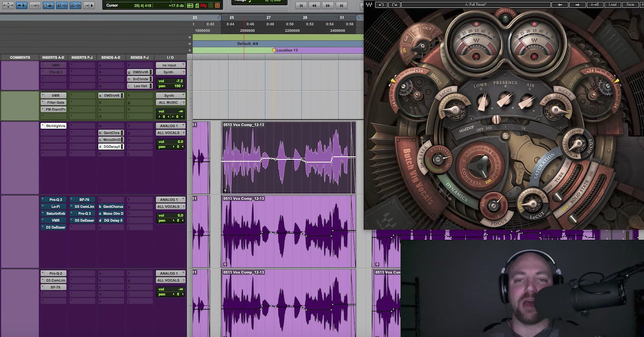Open the 'no input' input selector

(171, 65)
